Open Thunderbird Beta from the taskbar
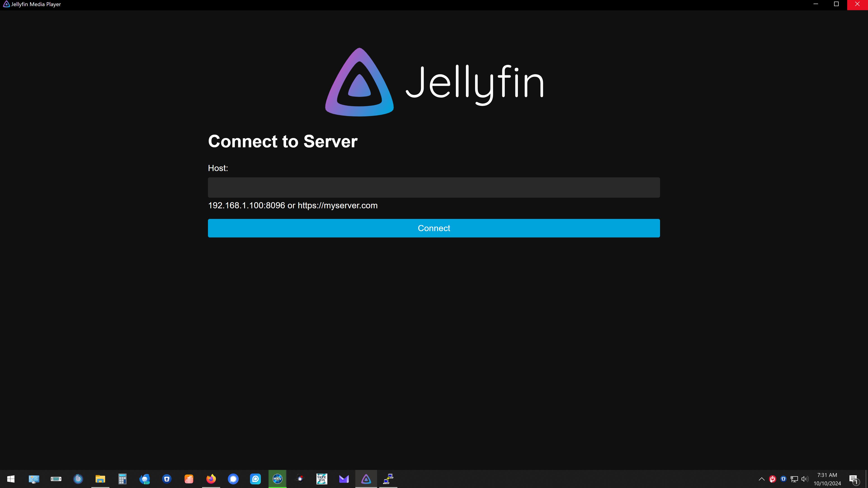 (145, 479)
